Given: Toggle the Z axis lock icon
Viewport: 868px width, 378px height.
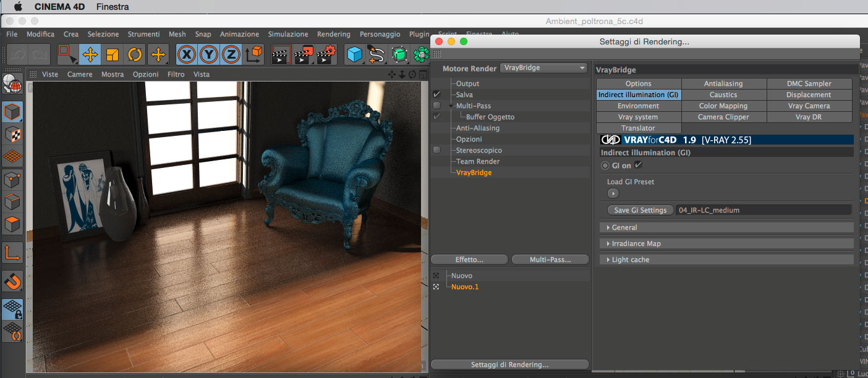Looking at the screenshot, I should point(231,54).
